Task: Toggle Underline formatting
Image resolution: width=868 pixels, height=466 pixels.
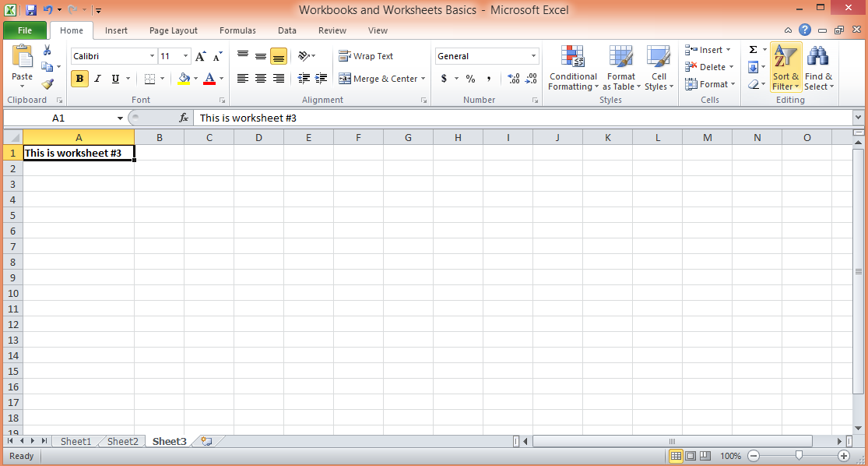Action: 115,79
